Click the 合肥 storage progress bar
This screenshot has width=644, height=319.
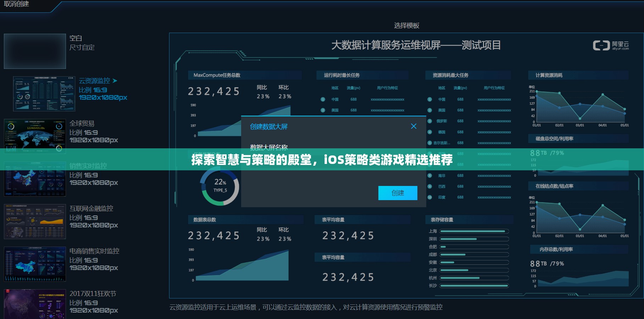(474, 247)
